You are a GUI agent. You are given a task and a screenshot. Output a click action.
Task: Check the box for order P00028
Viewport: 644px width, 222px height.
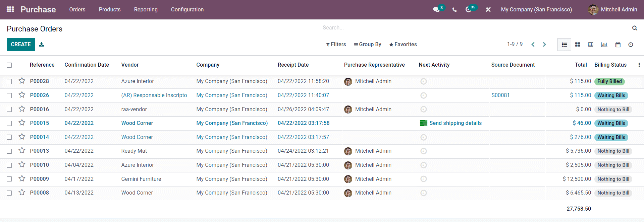tap(9, 81)
